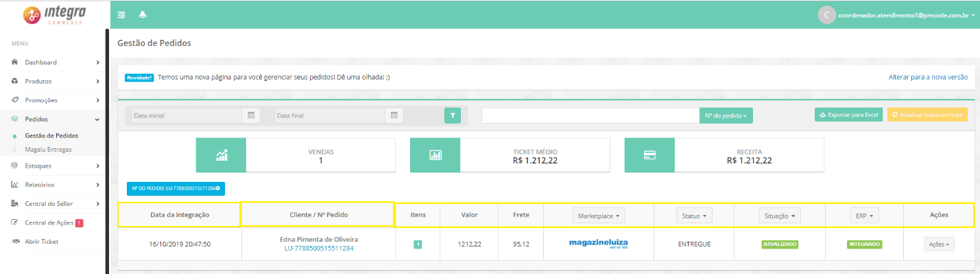This screenshot has height=274, width=980.
Task: Click customer name Edna Pimenta de Oliveira
Action: pos(319,239)
